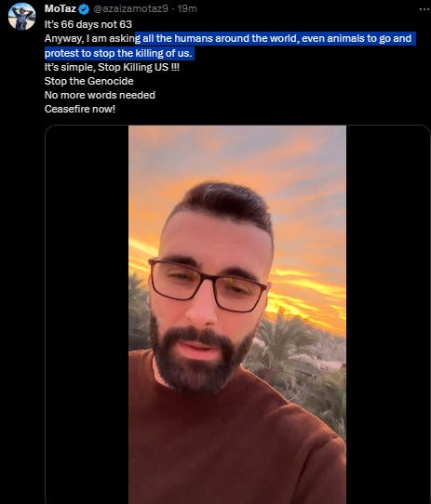431x504 pixels.
Task: Open the tweet's three-dot more options menu
Action: tap(424, 9)
